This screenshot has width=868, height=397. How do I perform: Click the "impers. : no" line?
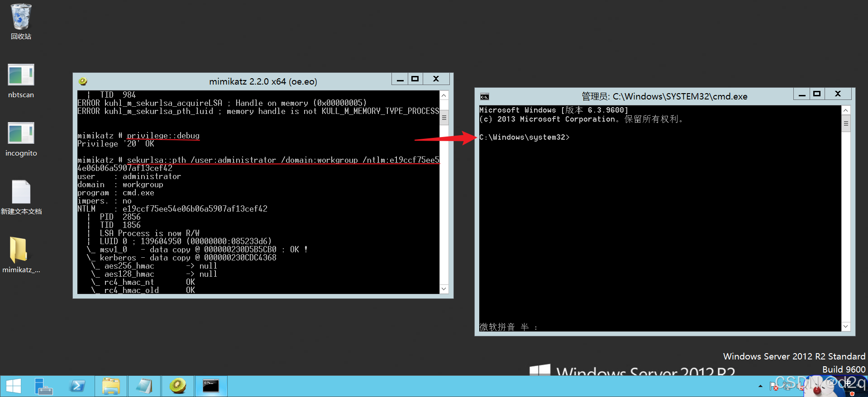click(105, 201)
